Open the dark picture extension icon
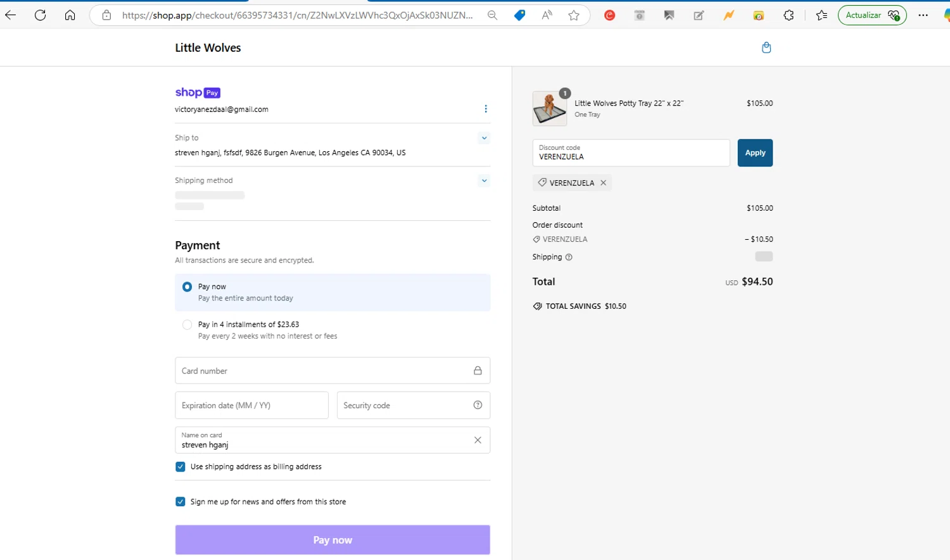950x560 pixels. tap(669, 15)
